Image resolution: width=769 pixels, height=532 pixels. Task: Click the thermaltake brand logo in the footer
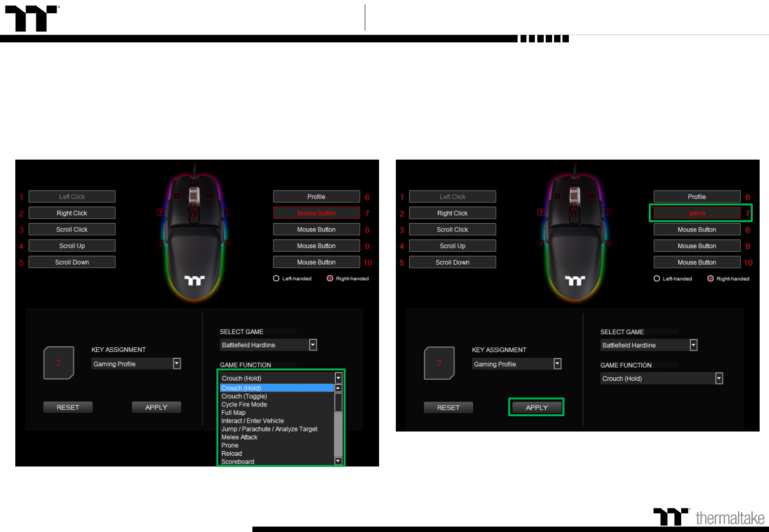tap(709, 517)
